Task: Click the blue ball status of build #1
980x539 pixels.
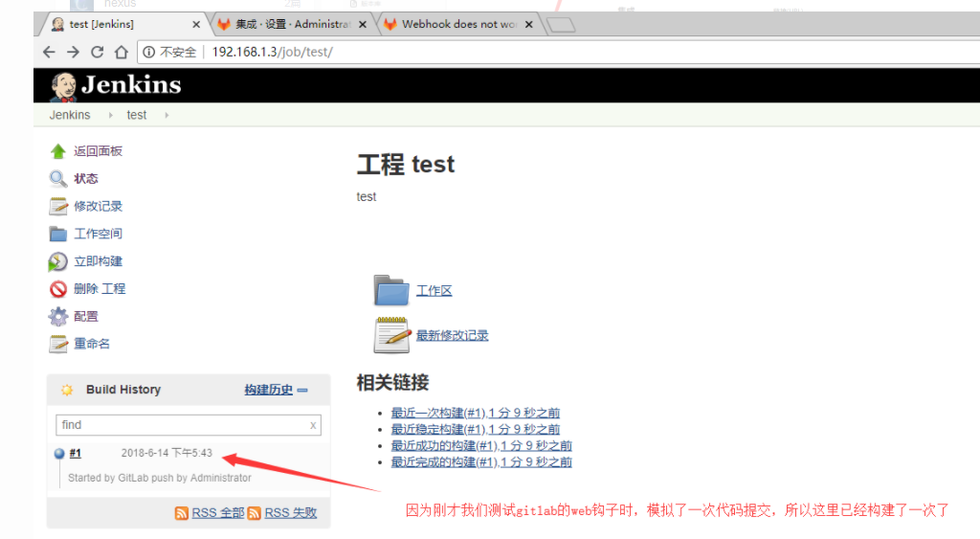Action: click(x=59, y=454)
